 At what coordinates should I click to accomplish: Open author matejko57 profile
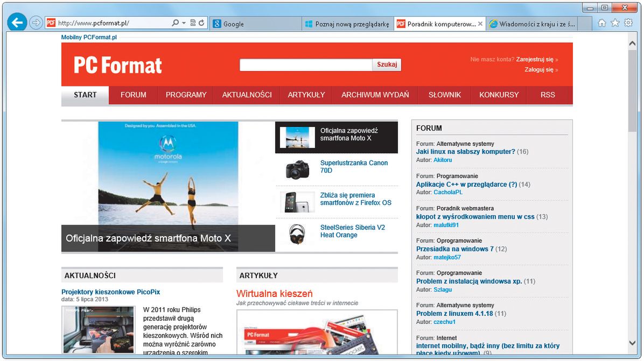447,258
